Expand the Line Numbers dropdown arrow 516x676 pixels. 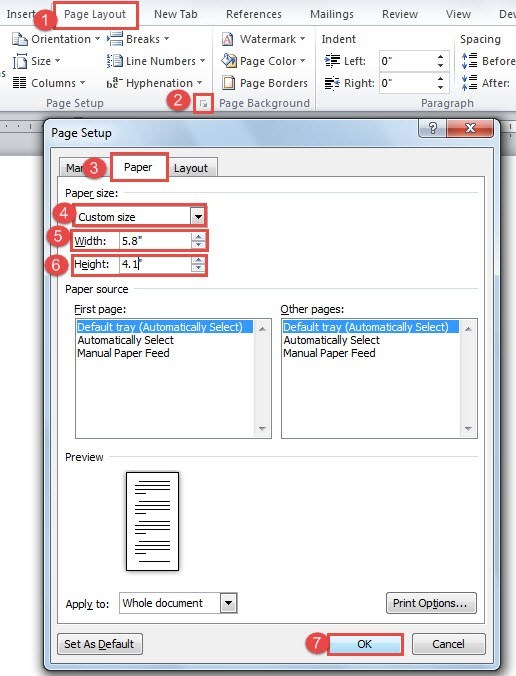[202, 61]
